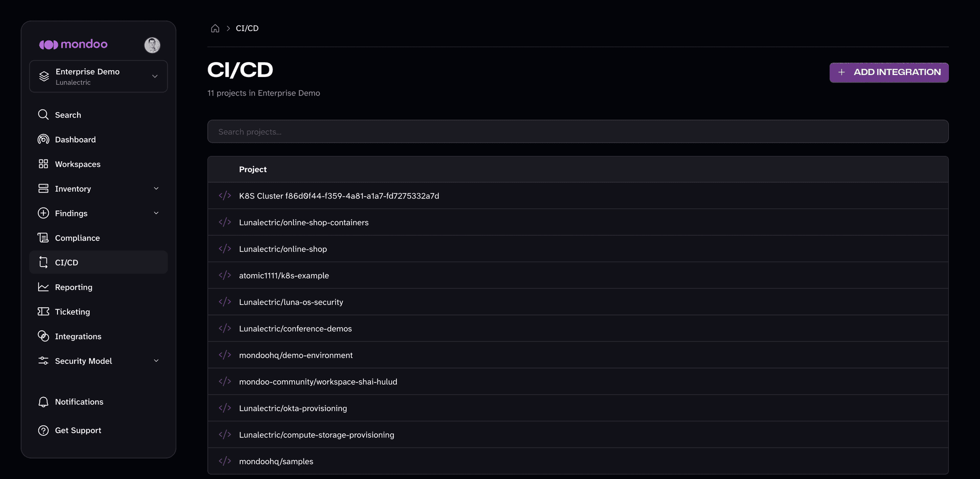
Task: Go to home via breadcrumb house icon
Action: coord(215,28)
